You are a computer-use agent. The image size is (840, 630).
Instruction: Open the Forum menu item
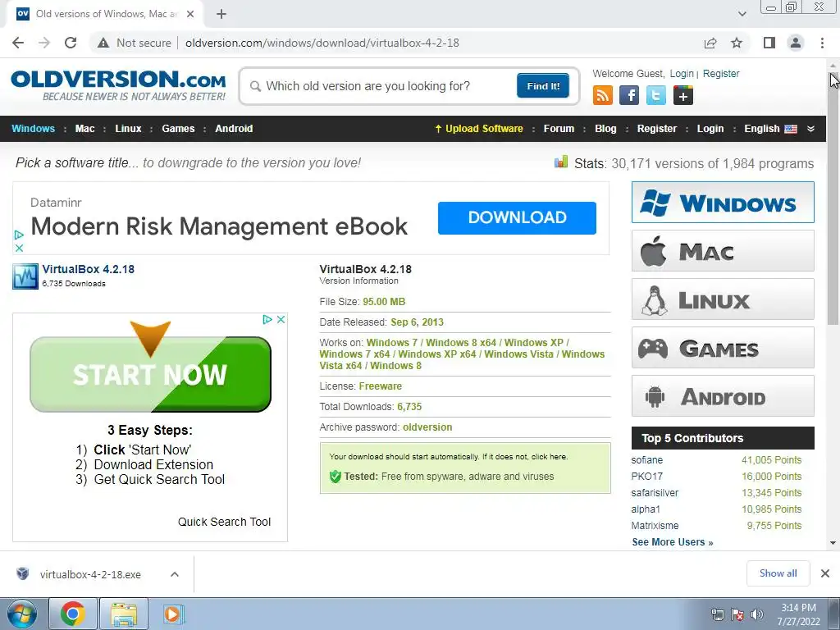point(559,129)
